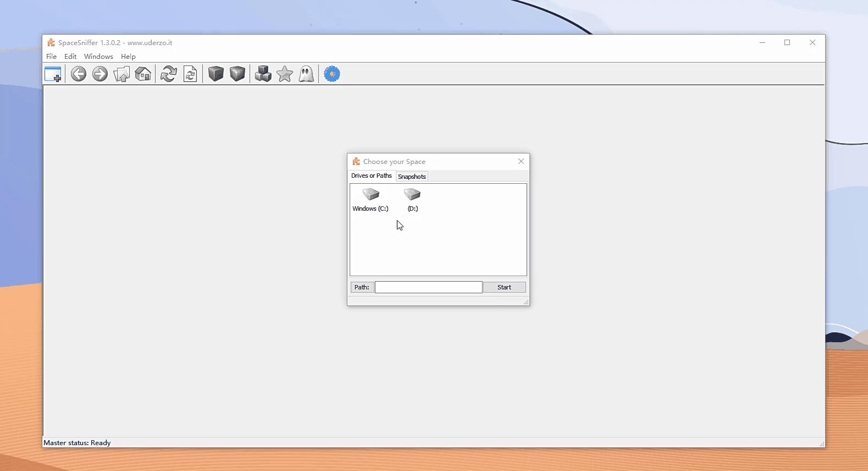Click the ghost toolbar icon
868x471 pixels.
click(306, 74)
